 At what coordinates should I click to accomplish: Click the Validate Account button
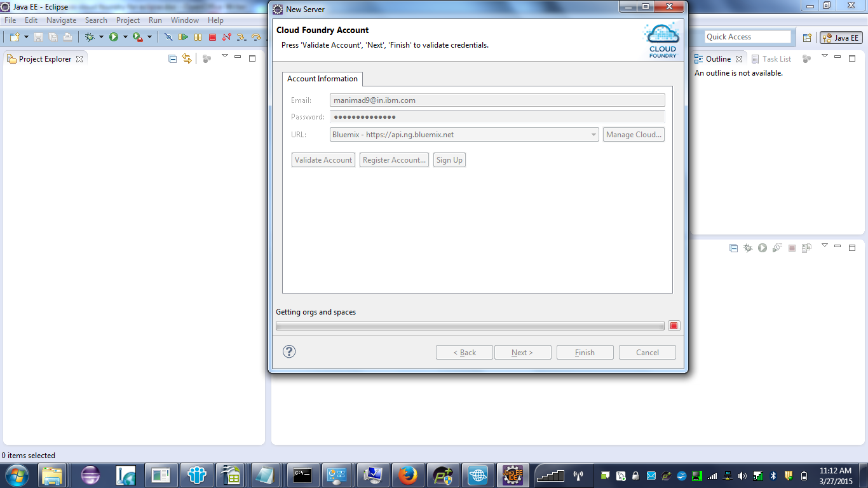coord(323,159)
